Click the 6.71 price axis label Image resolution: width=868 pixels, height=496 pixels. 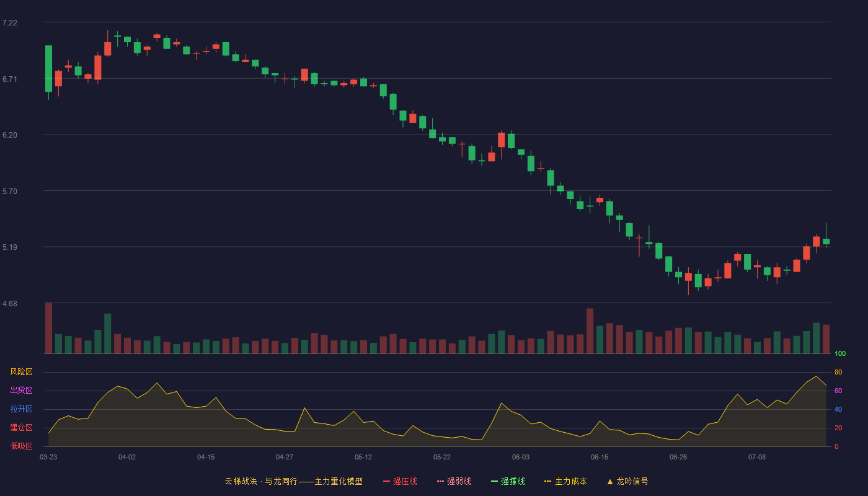pyautogui.click(x=10, y=79)
